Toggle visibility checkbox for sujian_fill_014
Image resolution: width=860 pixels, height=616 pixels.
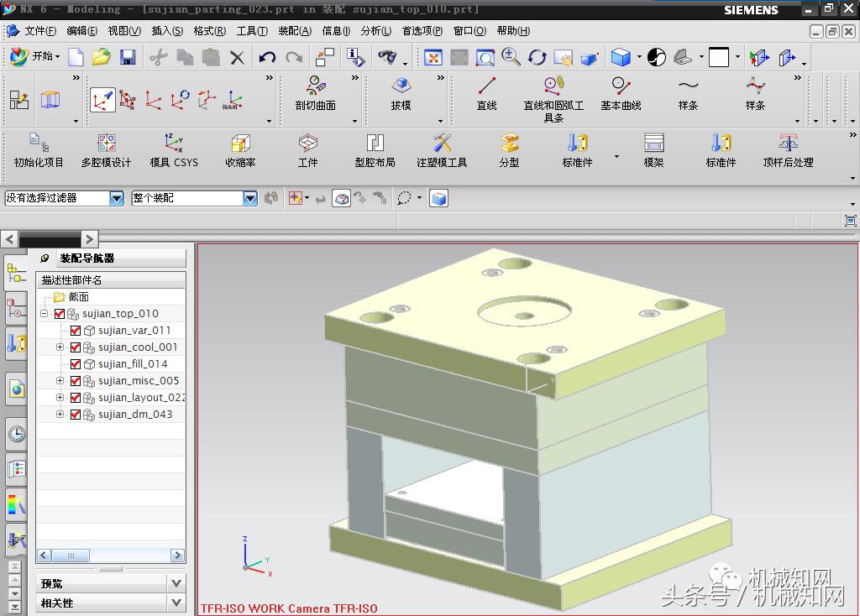(x=76, y=364)
